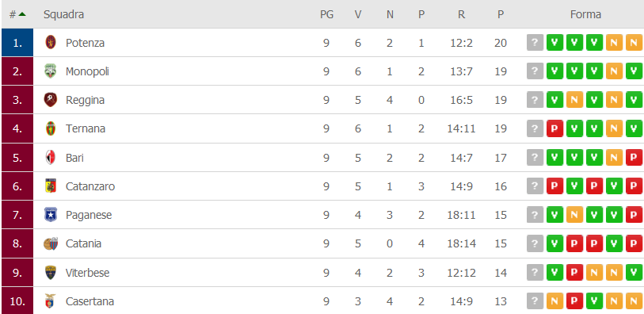
Task: Click the Forma column header
Action: pyautogui.click(x=585, y=15)
